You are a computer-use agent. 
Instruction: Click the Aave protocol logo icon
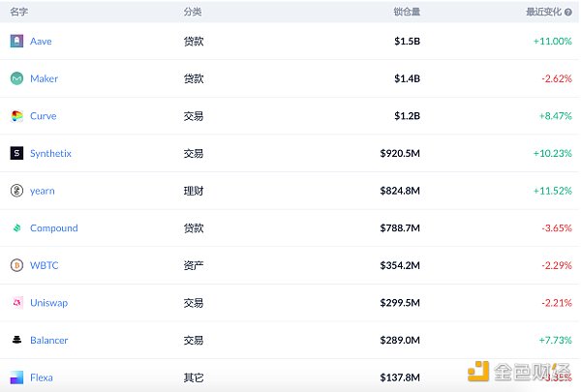(x=16, y=41)
